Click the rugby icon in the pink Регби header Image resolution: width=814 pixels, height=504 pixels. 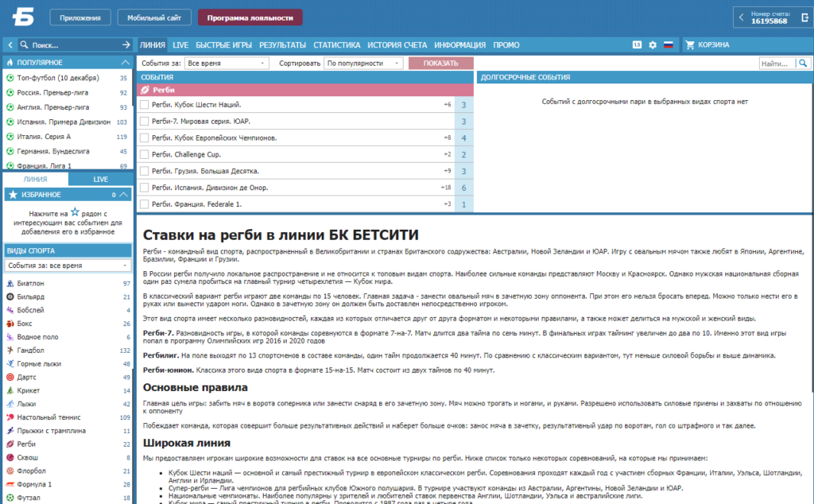145,90
